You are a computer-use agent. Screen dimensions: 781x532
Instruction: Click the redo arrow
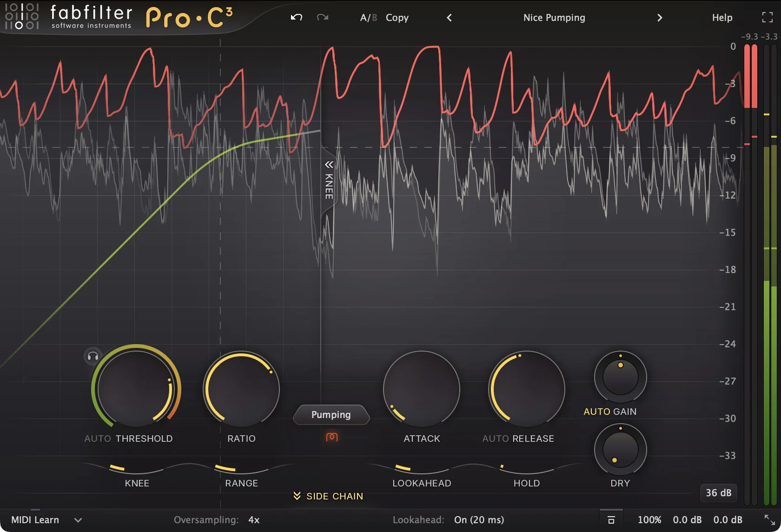[323, 18]
